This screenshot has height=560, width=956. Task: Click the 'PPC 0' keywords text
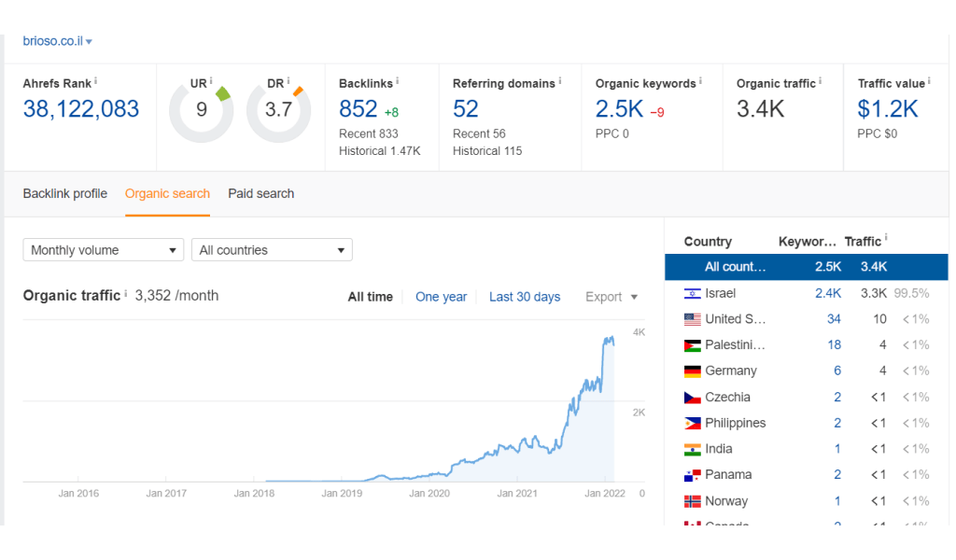612,134
